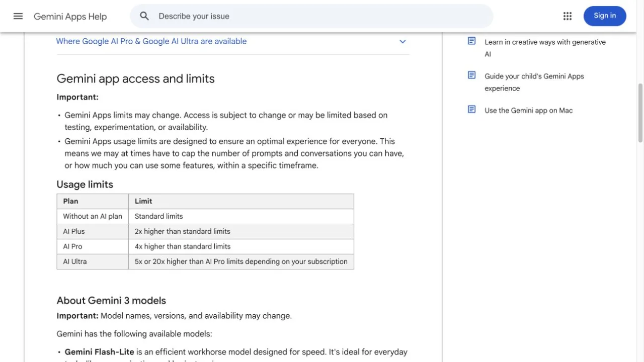644x362 pixels.
Task: Click the 'AI Pro' table cell
Action: tap(93, 246)
